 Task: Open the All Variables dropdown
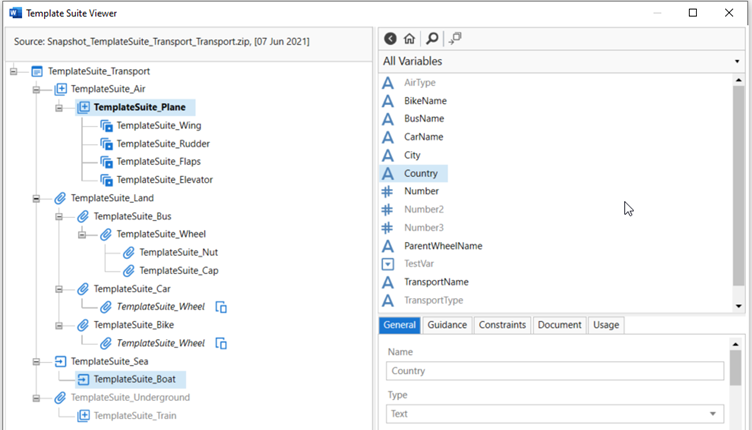(560, 62)
